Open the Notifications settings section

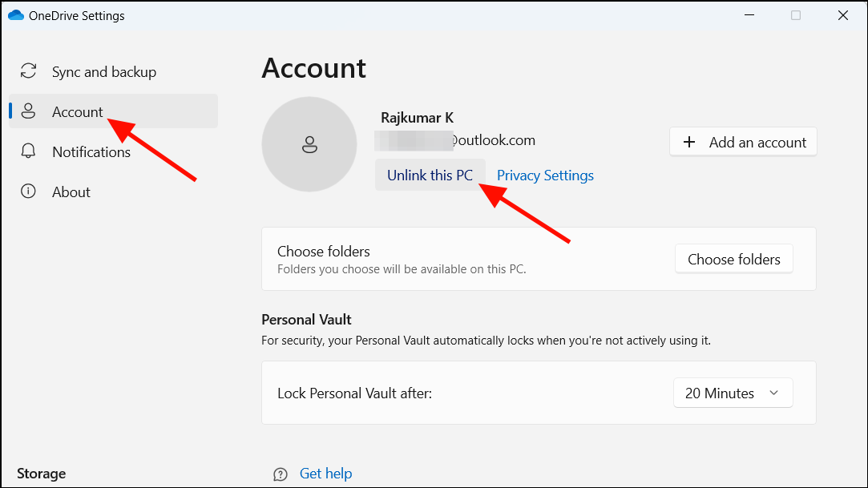point(91,151)
